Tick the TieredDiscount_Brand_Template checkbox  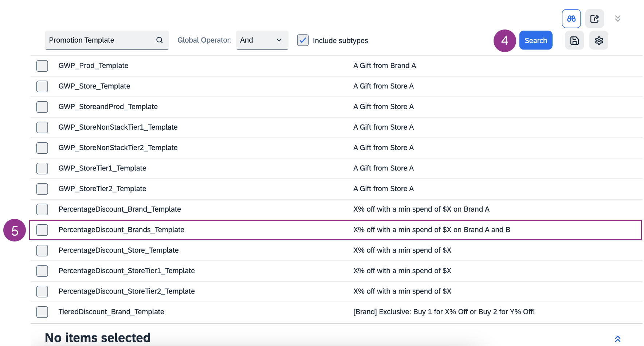(x=42, y=312)
